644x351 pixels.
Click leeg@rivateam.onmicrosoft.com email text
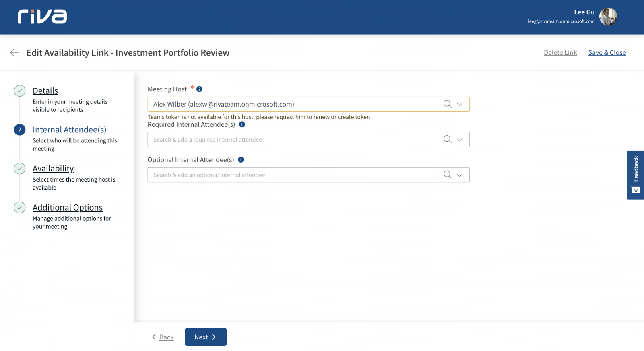point(561,21)
